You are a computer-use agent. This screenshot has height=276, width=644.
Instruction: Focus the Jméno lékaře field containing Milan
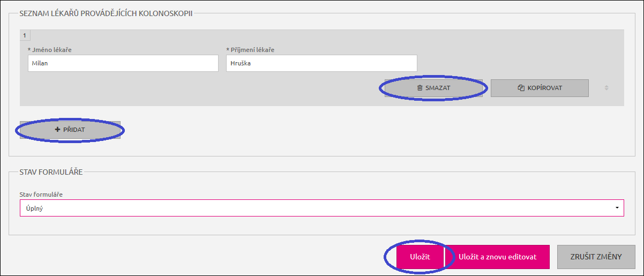[123, 63]
